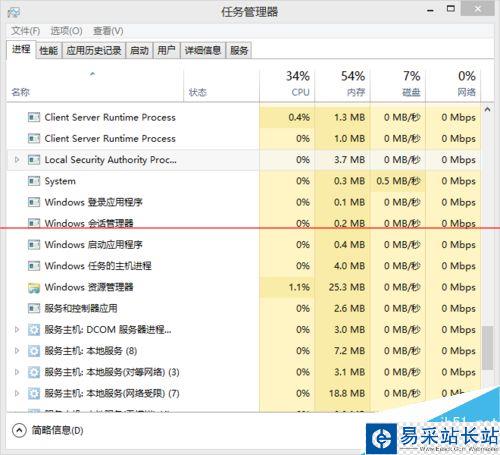Open the 查看(V) menu
Screen dimensions: 500x455
[x=108, y=31]
